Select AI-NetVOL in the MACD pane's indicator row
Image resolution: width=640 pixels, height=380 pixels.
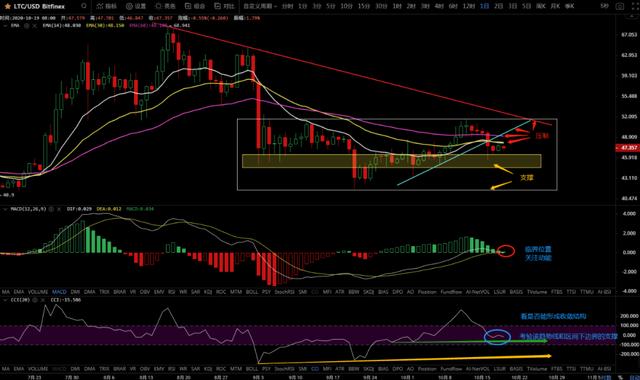pyautogui.click(x=478, y=292)
